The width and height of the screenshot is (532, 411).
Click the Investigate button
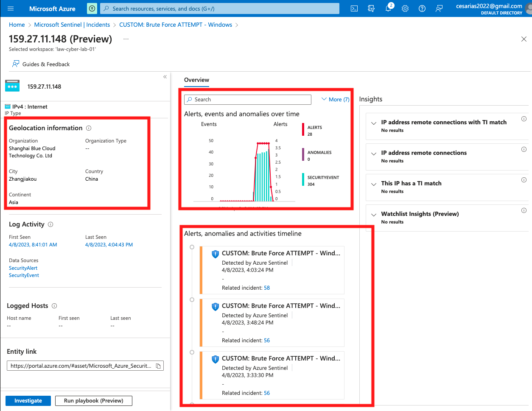28,401
